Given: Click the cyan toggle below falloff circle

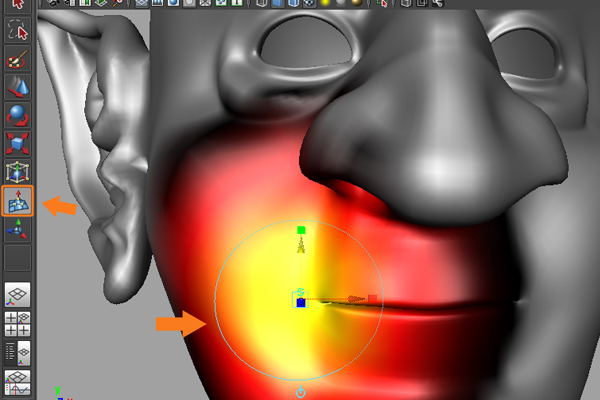Looking at the screenshot, I should (x=301, y=392).
